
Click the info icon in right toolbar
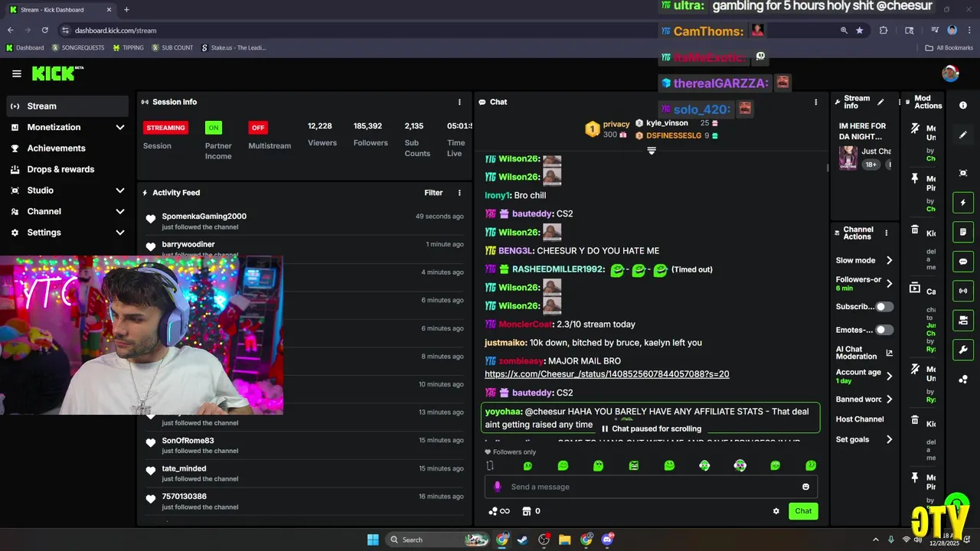pos(963,106)
